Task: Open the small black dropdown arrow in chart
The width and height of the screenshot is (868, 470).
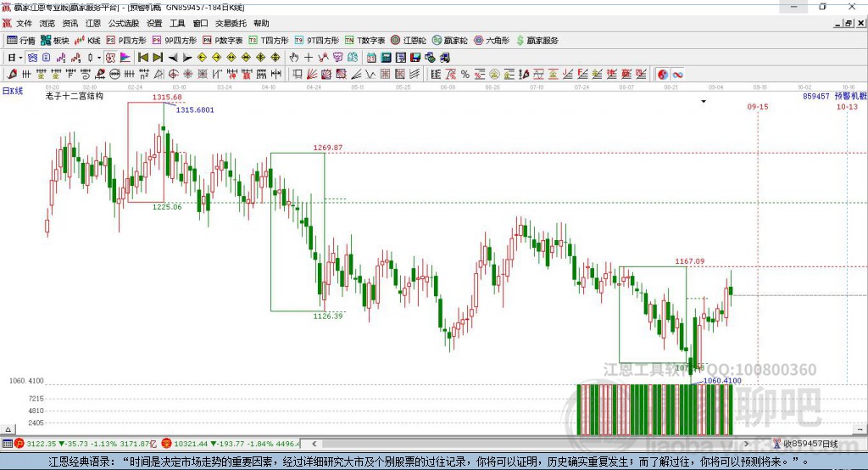Action: point(704,102)
